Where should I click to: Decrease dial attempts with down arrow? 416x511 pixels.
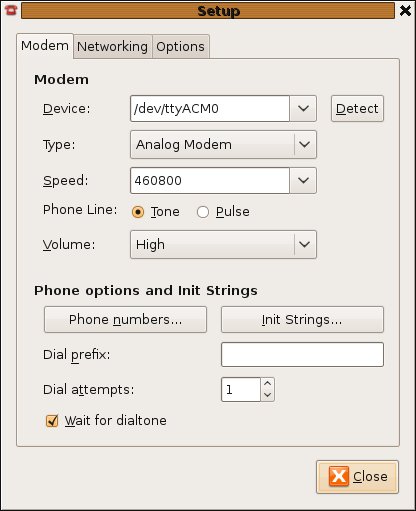click(x=267, y=395)
